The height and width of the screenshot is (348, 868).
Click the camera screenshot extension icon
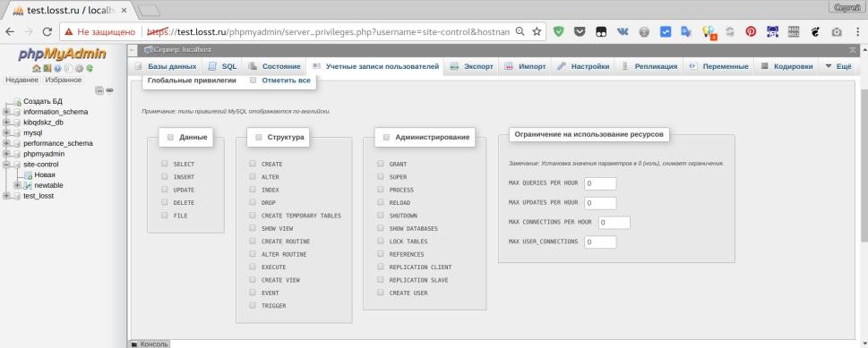pos(837,32)
